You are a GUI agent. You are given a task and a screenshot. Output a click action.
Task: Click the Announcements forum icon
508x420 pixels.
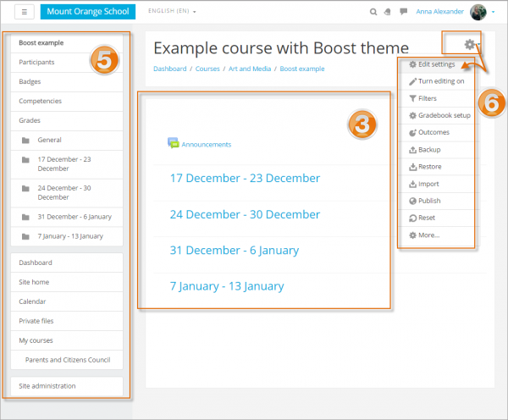pyautogui.click(x=173, y=144)
